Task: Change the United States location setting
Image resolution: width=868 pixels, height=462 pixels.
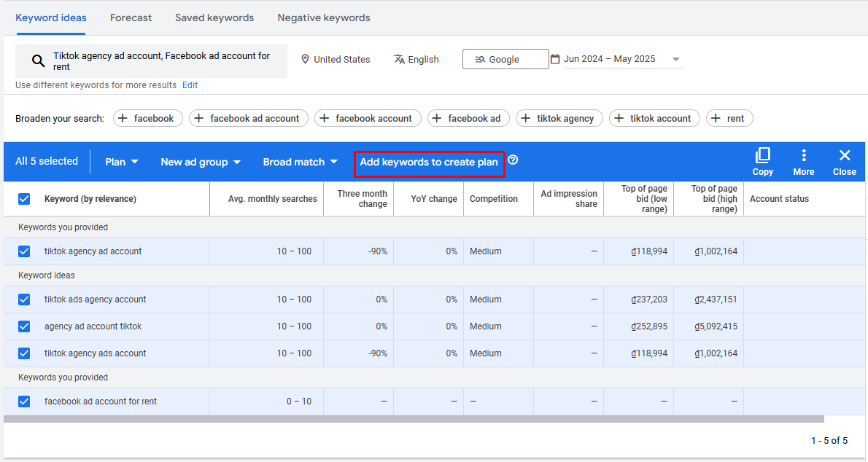Action: coord(336,59)
